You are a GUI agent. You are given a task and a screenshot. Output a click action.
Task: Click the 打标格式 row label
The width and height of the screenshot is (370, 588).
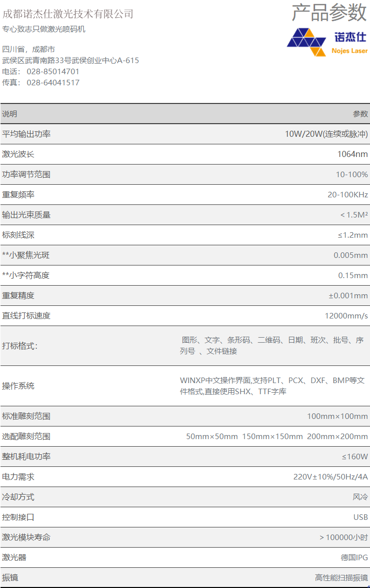[20, 346]
